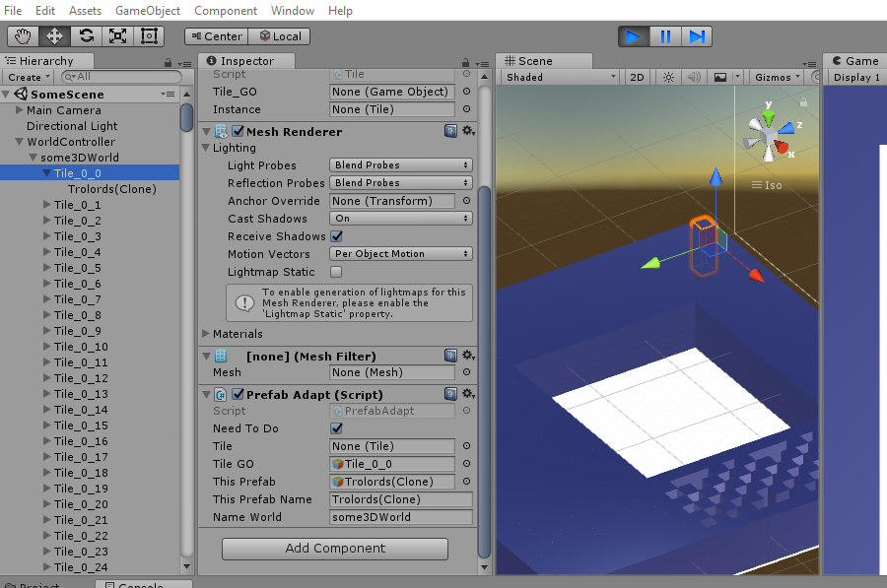Open Mesh Filter gear settings menu
This screenshot has height=588, width=887.
[468, 356]
